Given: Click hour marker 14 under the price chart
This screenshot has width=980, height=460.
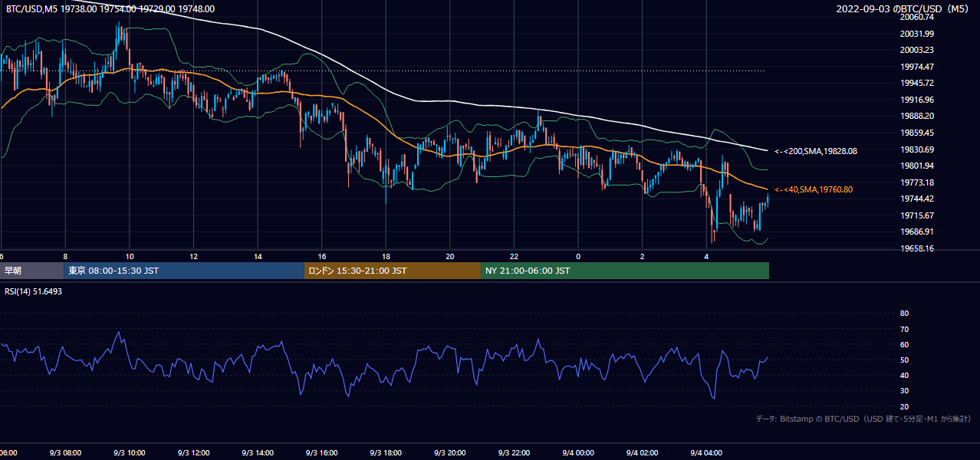Looking at the screenshot, I should coord(258,256).
